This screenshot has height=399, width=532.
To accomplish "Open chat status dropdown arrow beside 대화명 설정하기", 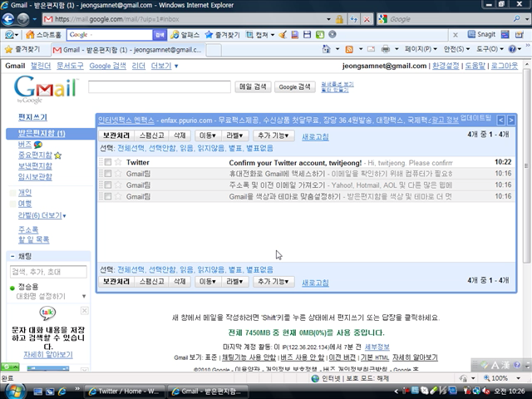I will tap(84, 296).
